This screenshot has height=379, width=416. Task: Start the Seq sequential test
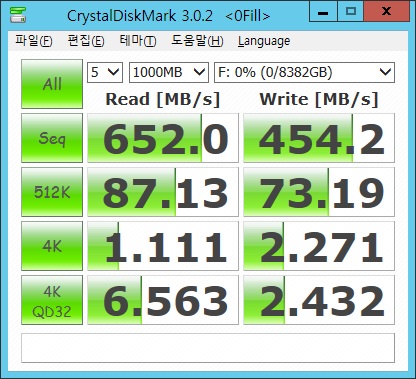tap(52, 138)
